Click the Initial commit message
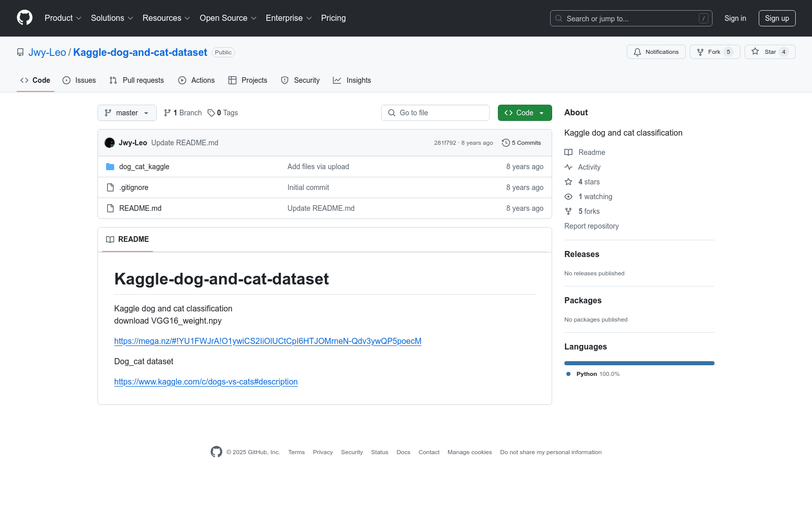This screenshot has height=508, width=812. (308, 187)
